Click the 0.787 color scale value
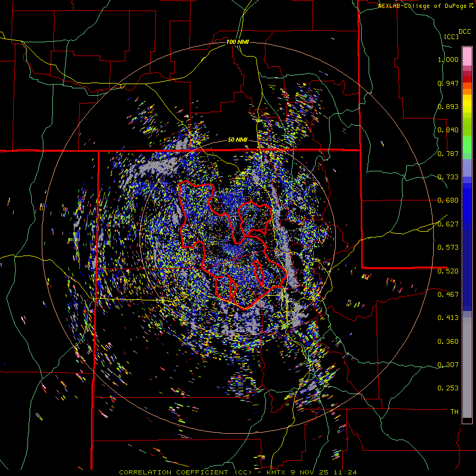The width and height of the screenshot is (476, 476). click(448, 153)
